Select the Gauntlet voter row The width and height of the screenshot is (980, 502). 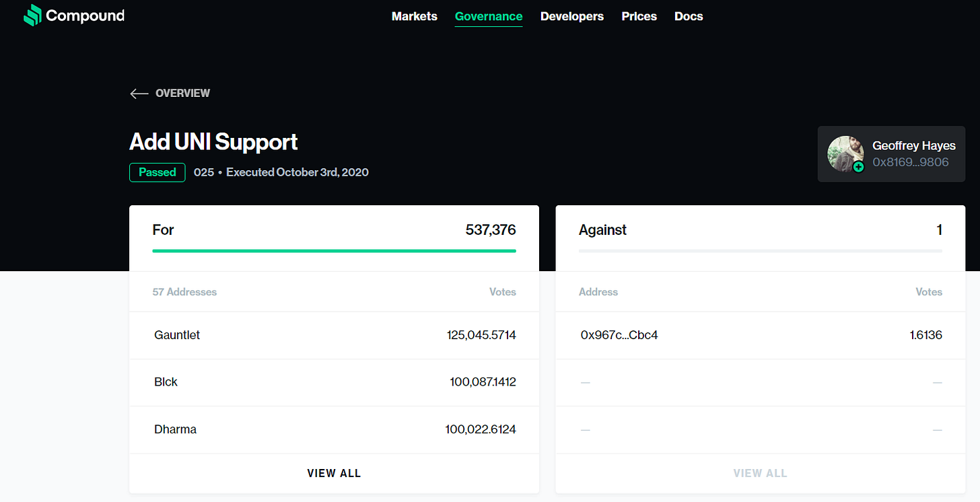click(x=334, y=335)
